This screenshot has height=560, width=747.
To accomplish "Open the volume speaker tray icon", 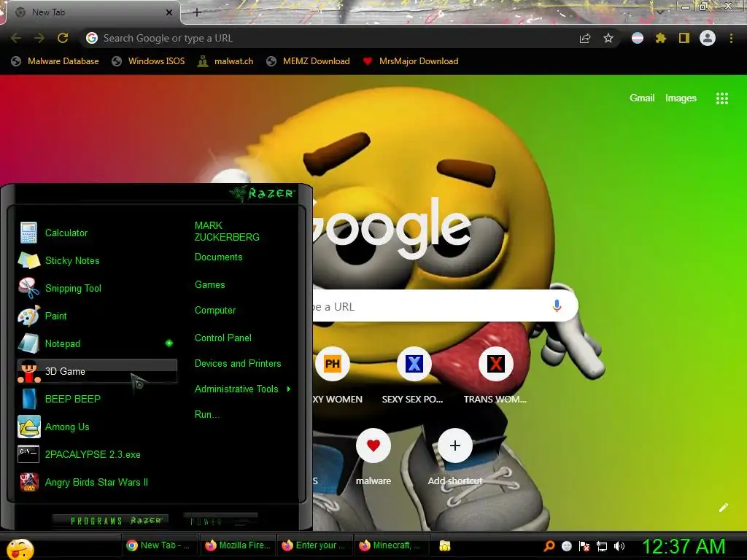I will (x=619, y=546).
